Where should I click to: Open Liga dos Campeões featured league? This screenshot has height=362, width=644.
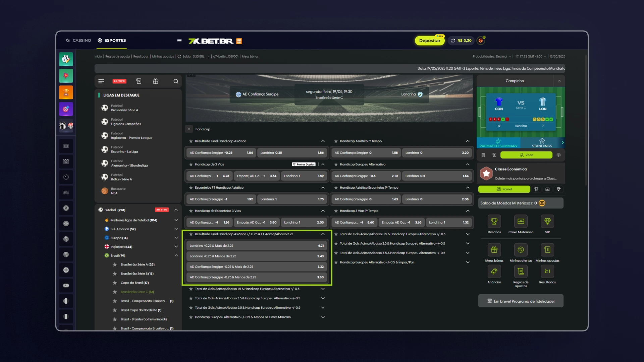[126, 122]
